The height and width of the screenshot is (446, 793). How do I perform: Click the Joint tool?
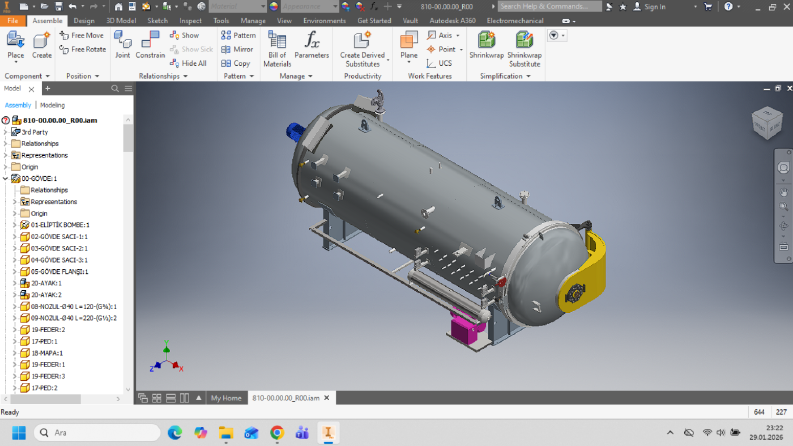[x=122, y=45]
